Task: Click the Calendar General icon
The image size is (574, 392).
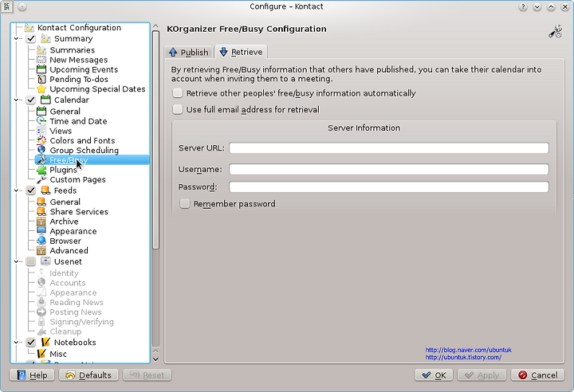Action: click(41, 112)
